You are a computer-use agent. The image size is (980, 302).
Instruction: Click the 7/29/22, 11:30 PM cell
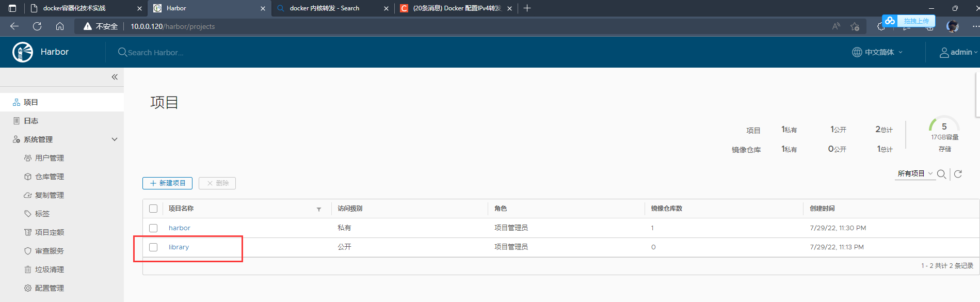(x=838, y=228)
